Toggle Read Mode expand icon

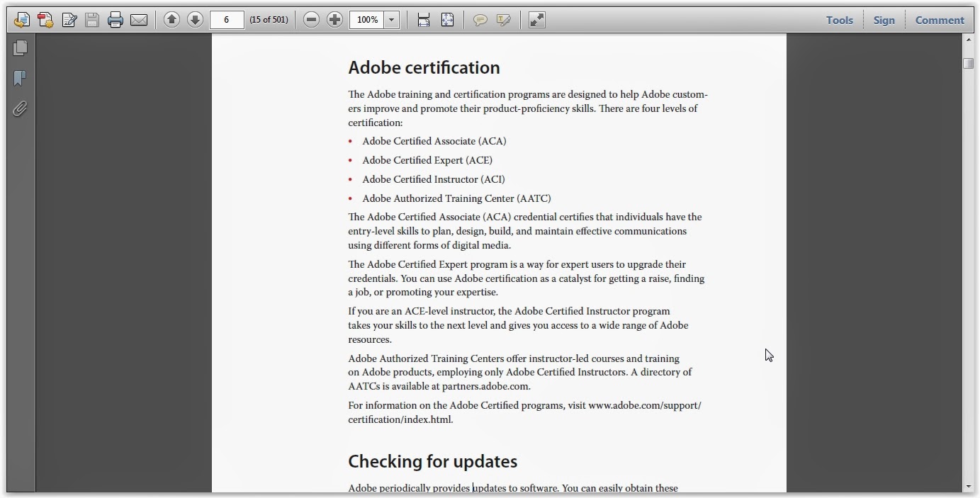pos(536,20)
